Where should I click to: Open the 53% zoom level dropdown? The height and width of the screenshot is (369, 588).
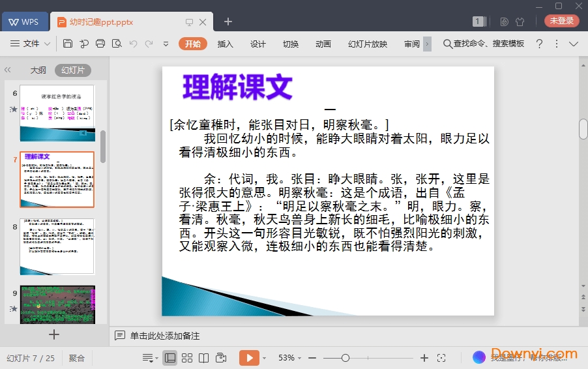click(291, 358)
